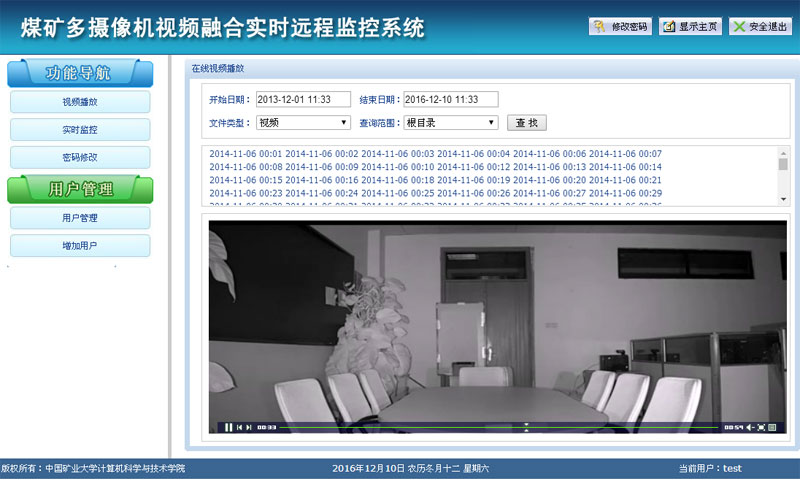Open recording 2014-11-06 00:21
This screenshot has height=484, width=800.
tap(626, 180)
